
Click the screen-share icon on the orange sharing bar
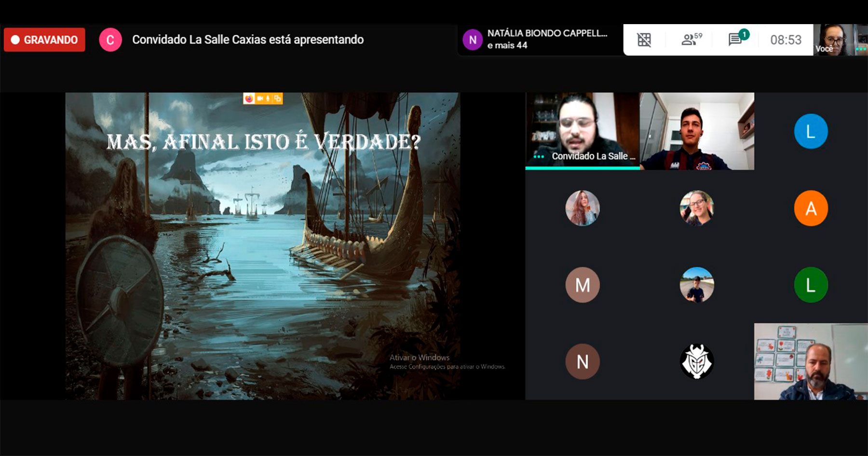point(277,98)
